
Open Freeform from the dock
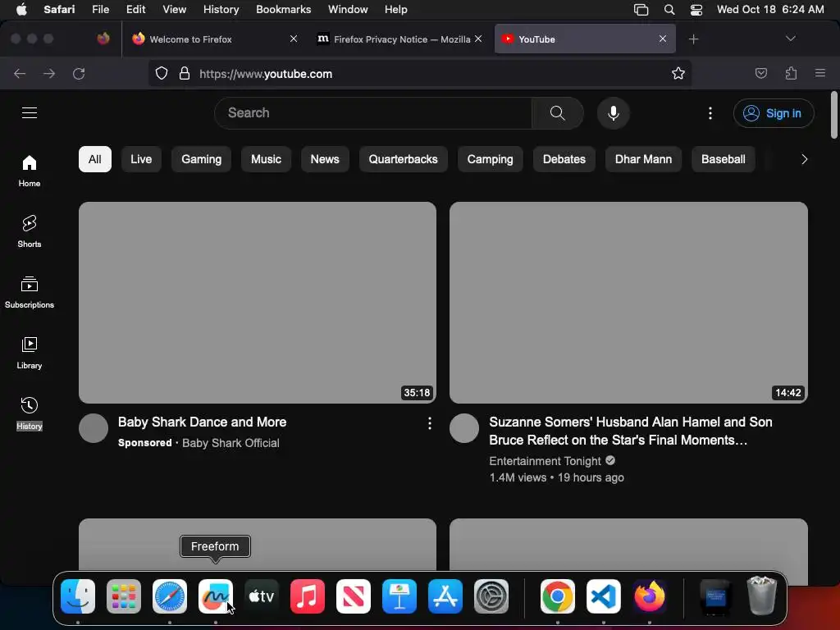216,596
